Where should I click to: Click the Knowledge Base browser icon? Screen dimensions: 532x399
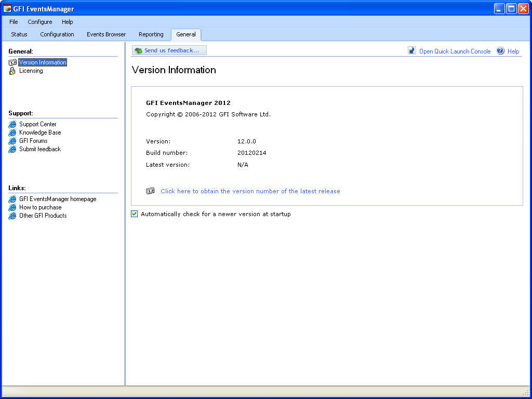12,132
